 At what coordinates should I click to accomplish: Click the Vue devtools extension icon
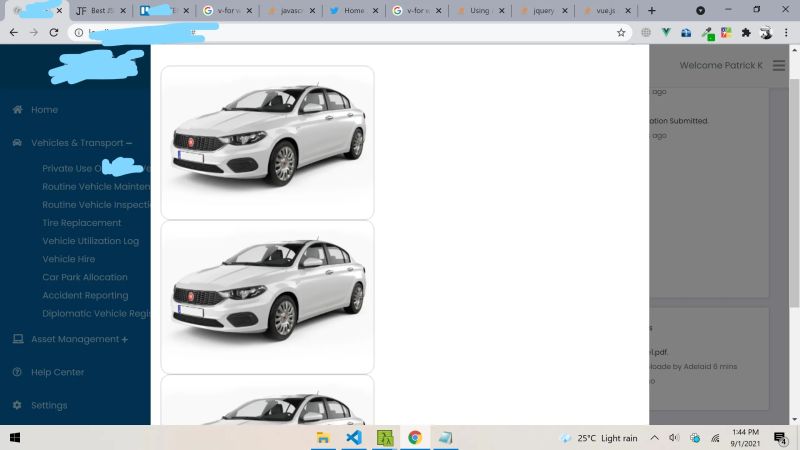tap(666, 33)
